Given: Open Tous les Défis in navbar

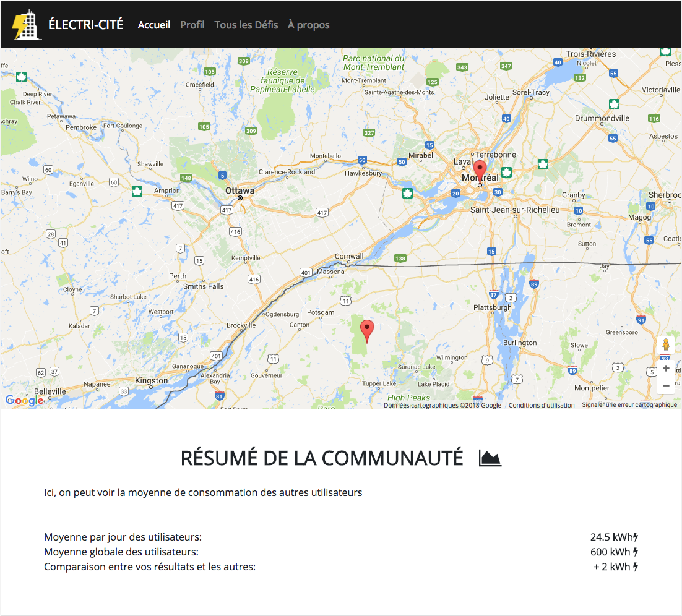Looking at the screenshot, I should [246, 25].
